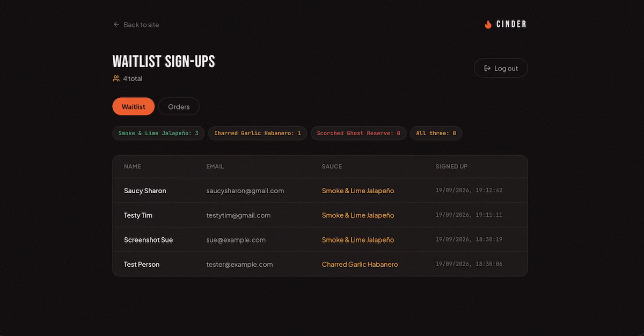Viewport: 644px width, 336px height.
Task: Click email saucysharon@gmail.com
Action: (245, 191)
